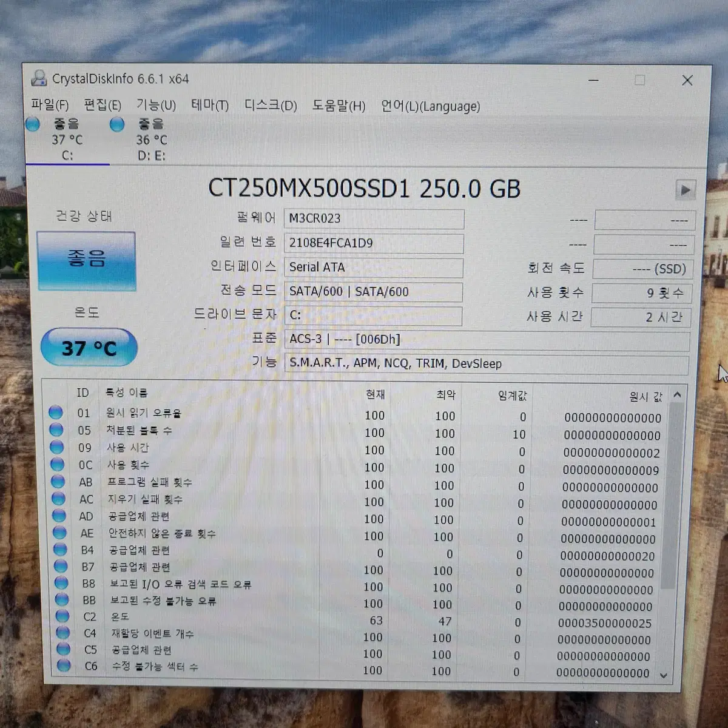Screen dimensions: 728x728
Task: Click the CrystalDiskInfo title bar app icon
Action: [x=39, y=78]
